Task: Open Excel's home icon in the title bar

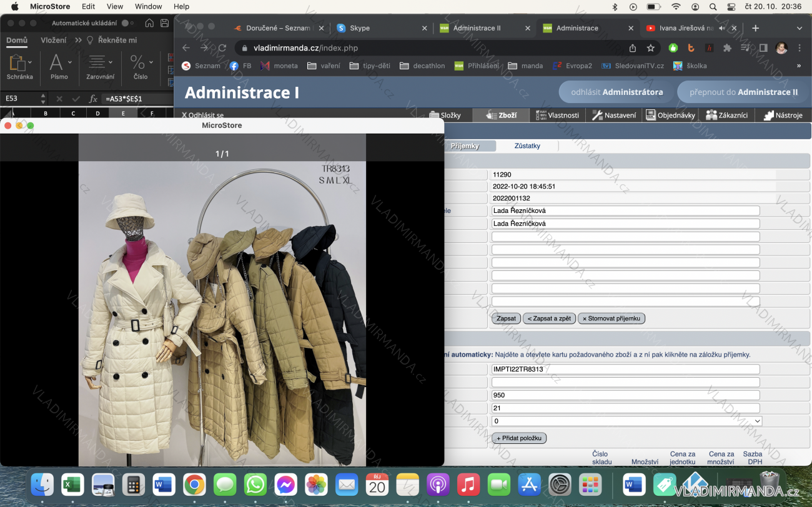Action: coord(149,23)
